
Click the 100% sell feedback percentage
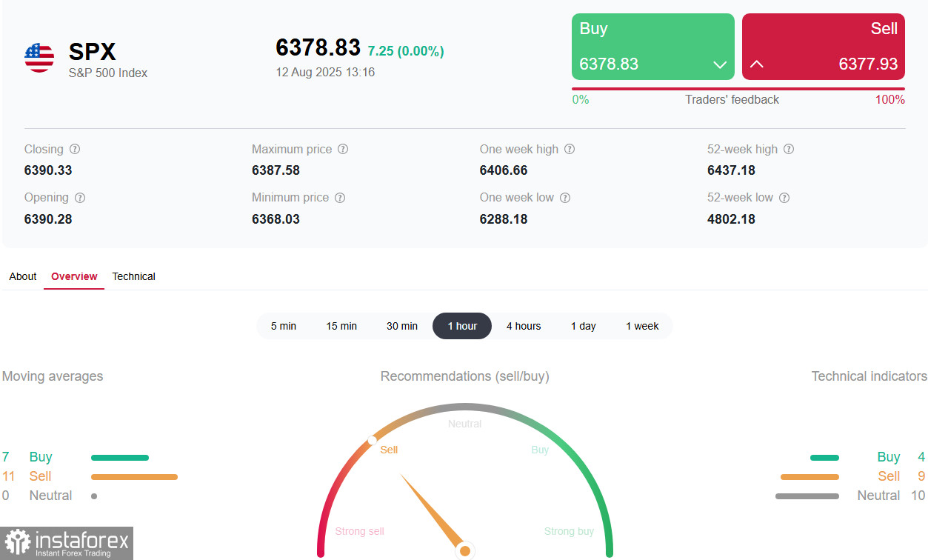click(890, 100)
